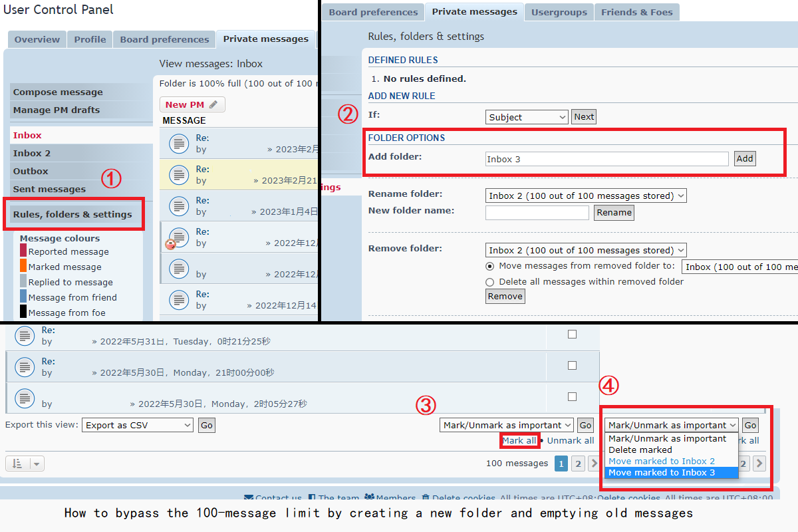The width and height of the screenshot is (798, 532).
Task: Click the Next button beside Subject
Action: click(584, 117)
